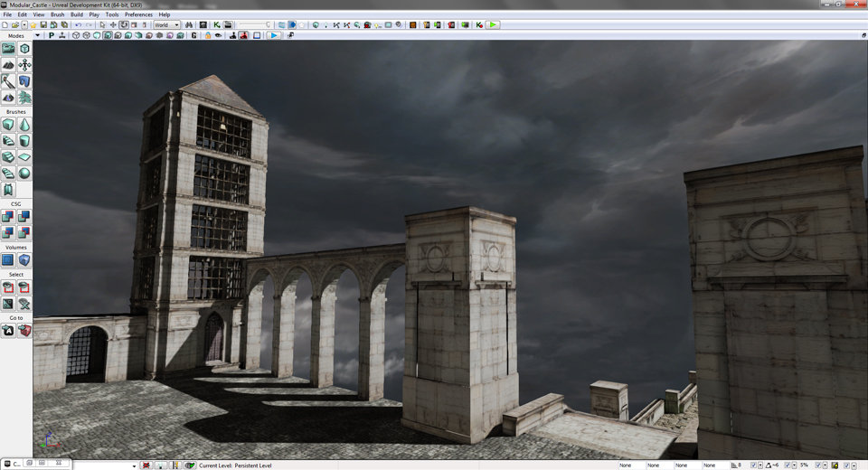The width and height of the screenshot is (868, 470).
Task: Toggle Perspective viewport P button
Action: pyautogui.click(x=52, y=35)
